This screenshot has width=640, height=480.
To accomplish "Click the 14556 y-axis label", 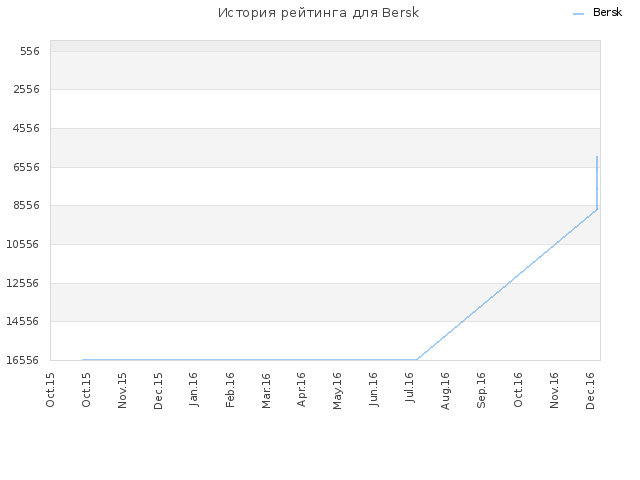I will [x=23, y=321].
